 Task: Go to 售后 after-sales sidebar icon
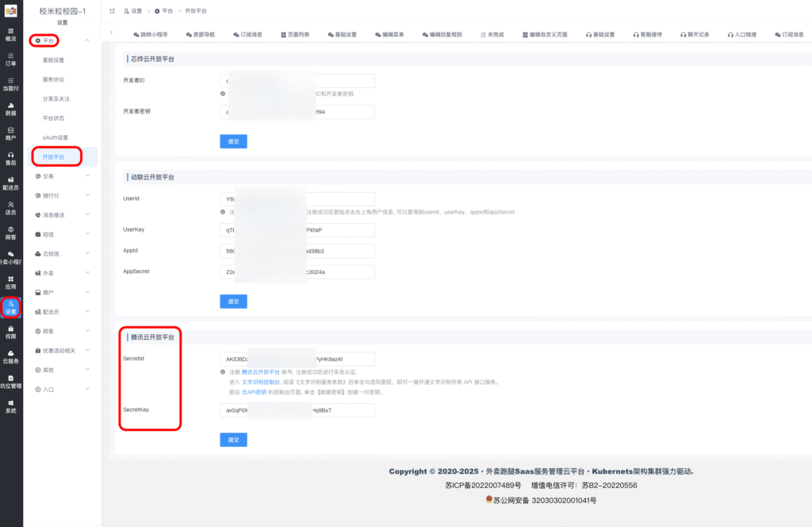(x=10, y=158)
